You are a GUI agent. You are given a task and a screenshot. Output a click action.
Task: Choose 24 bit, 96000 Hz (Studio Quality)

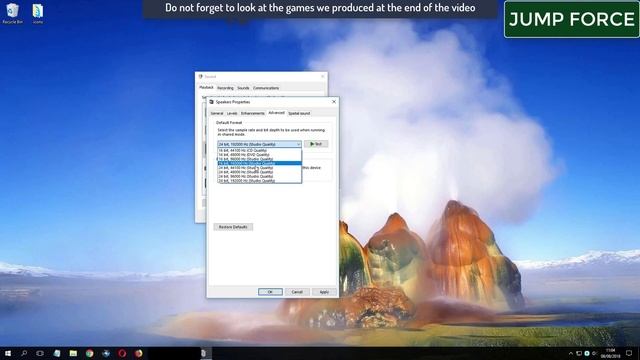260,176
